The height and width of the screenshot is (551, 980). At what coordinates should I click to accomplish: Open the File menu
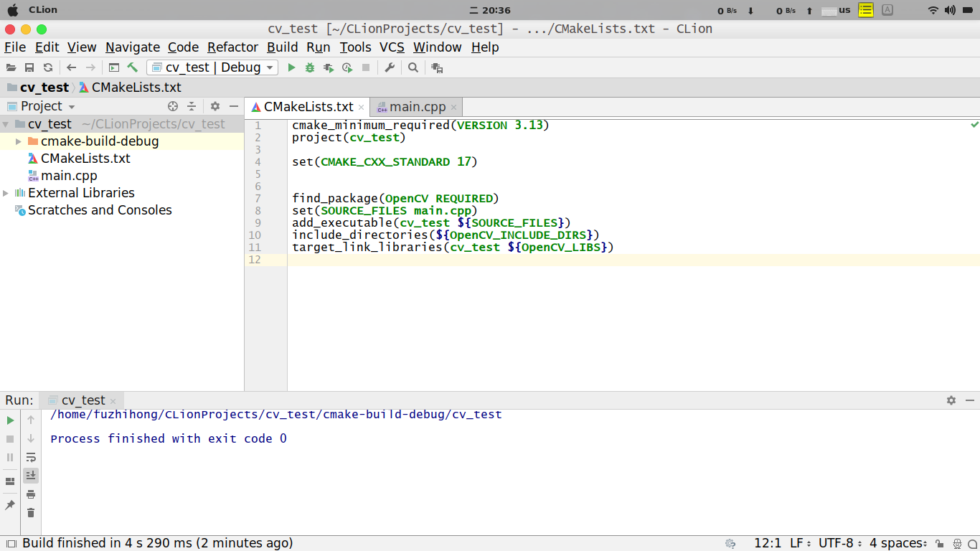(x=15, y=47)
